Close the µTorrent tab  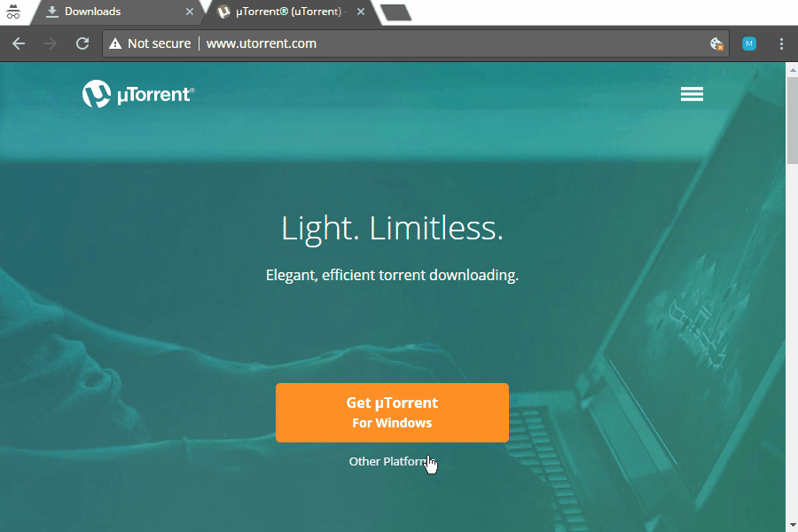point(361,12)
